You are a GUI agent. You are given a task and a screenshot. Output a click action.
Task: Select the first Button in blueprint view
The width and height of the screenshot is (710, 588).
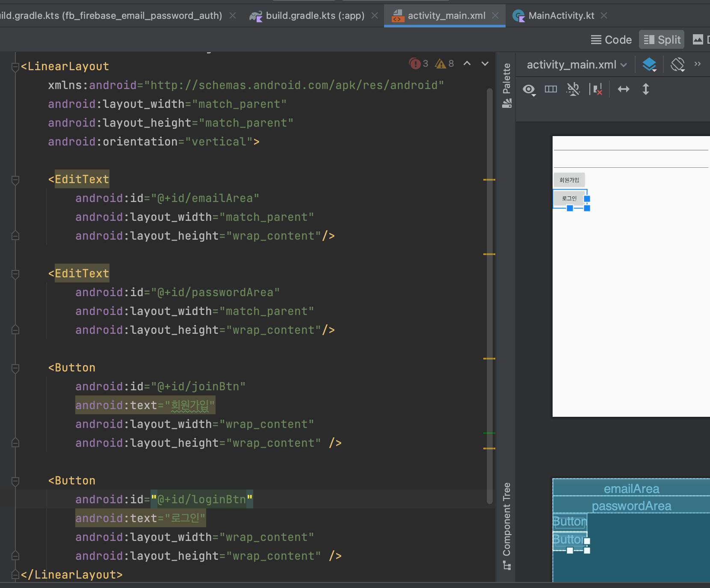pyautogui.click(x=570, y=522)
